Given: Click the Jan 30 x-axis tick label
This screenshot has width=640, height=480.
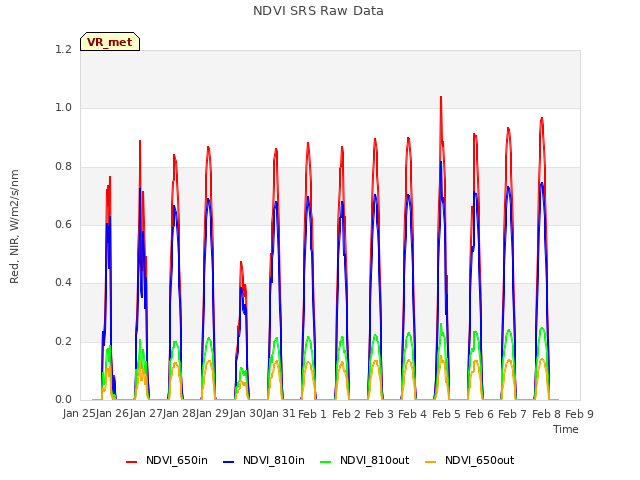Looking at the screenshot, I should tap(246, 413).
